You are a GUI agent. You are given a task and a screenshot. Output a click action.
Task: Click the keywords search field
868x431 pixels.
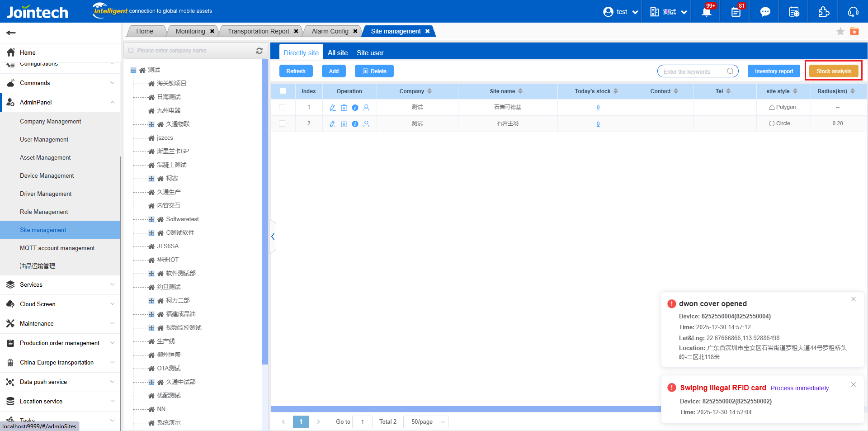coord(693,71)
